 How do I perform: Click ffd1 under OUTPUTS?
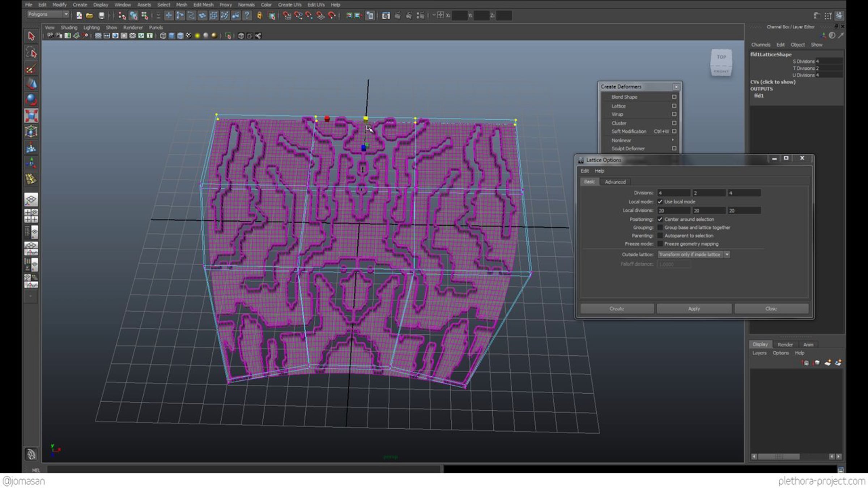(759, 96)
